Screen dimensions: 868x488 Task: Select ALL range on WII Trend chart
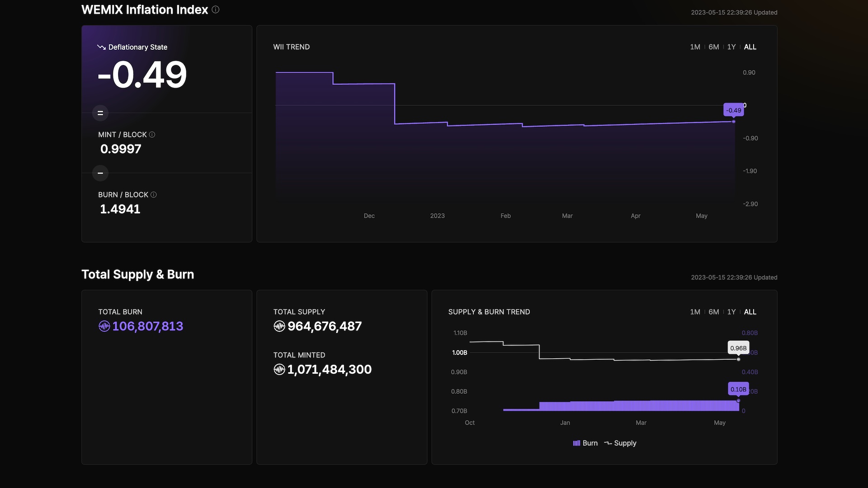pyautogui.click(x=750, y=47)
